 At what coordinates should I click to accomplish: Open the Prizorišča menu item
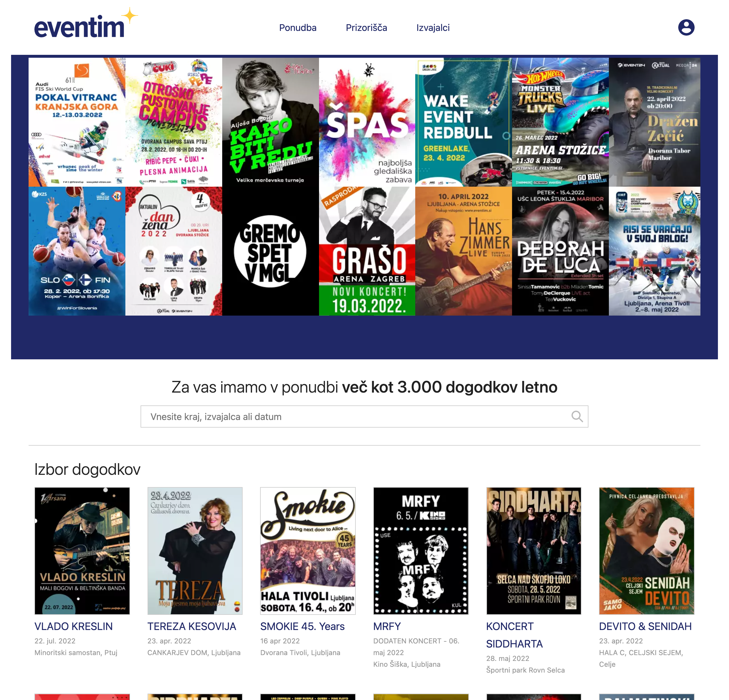(366, 27)
